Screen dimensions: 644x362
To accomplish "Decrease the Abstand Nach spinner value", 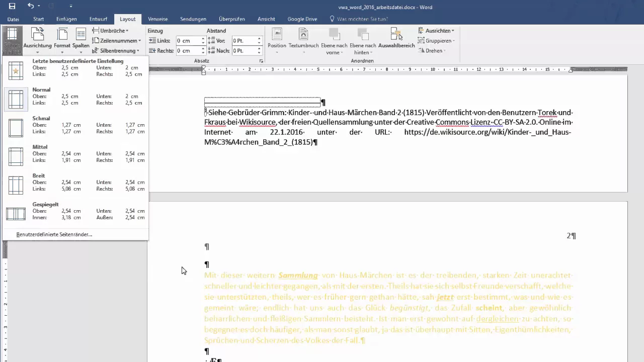I will pos(259,53).
